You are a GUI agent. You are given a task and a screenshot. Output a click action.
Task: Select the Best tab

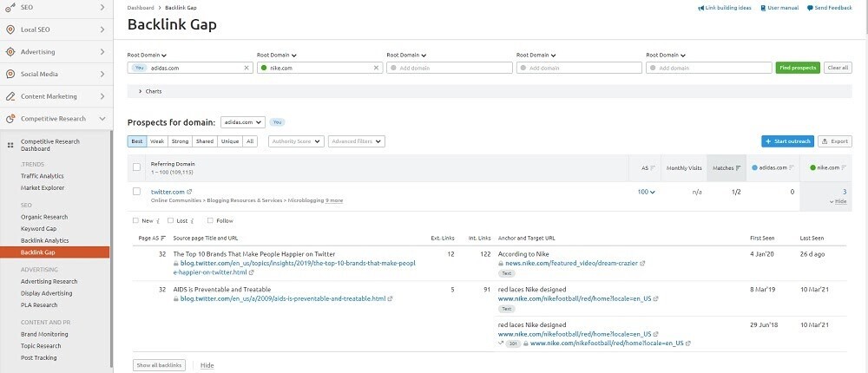[x=137, y=141]
